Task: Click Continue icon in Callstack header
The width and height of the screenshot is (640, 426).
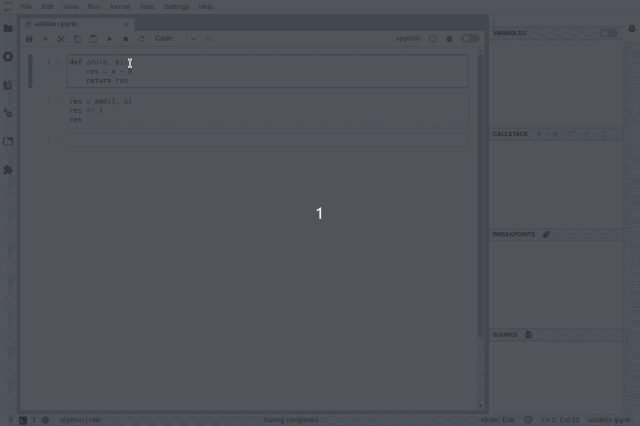Action: point(539,134)
